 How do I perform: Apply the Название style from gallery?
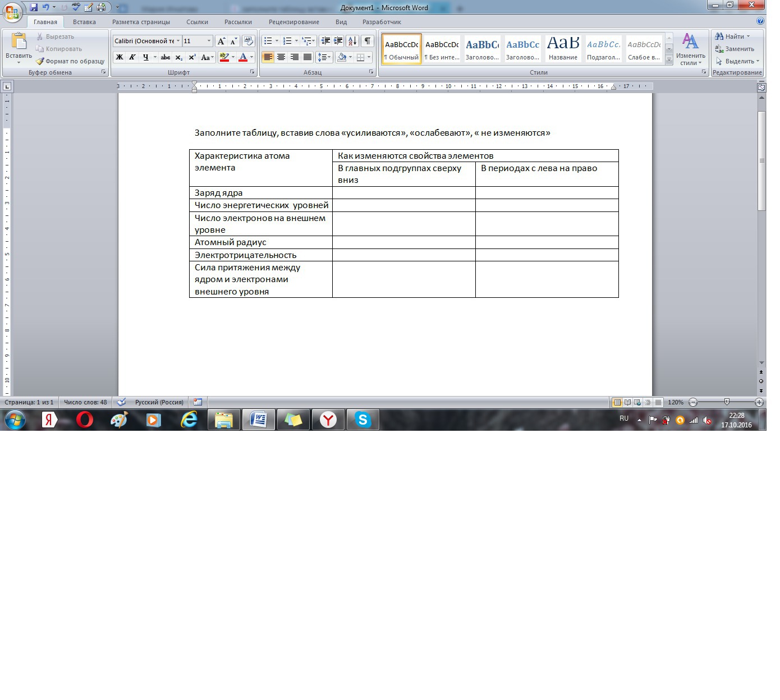pos(563,49)
